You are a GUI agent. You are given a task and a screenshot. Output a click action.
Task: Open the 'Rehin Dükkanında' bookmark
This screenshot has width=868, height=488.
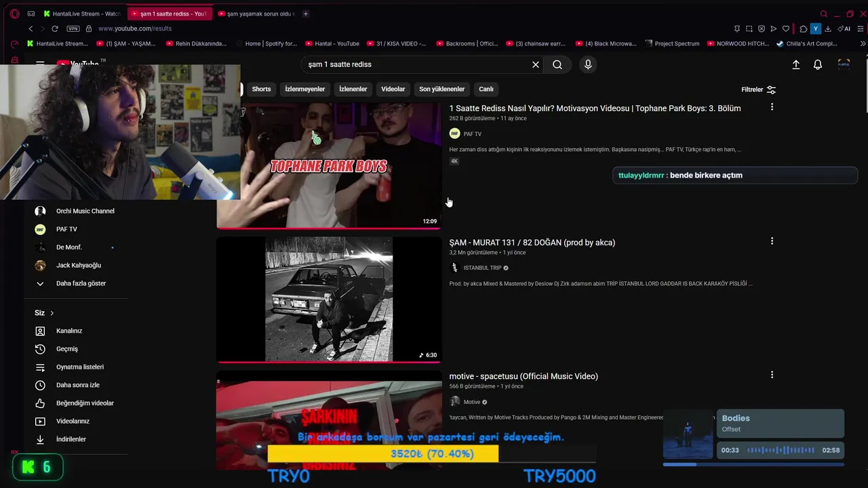pos(196,43)
